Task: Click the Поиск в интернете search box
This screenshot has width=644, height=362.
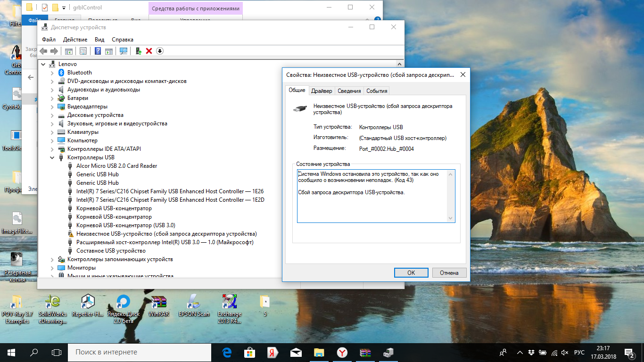Action: (x=140, y=352)
